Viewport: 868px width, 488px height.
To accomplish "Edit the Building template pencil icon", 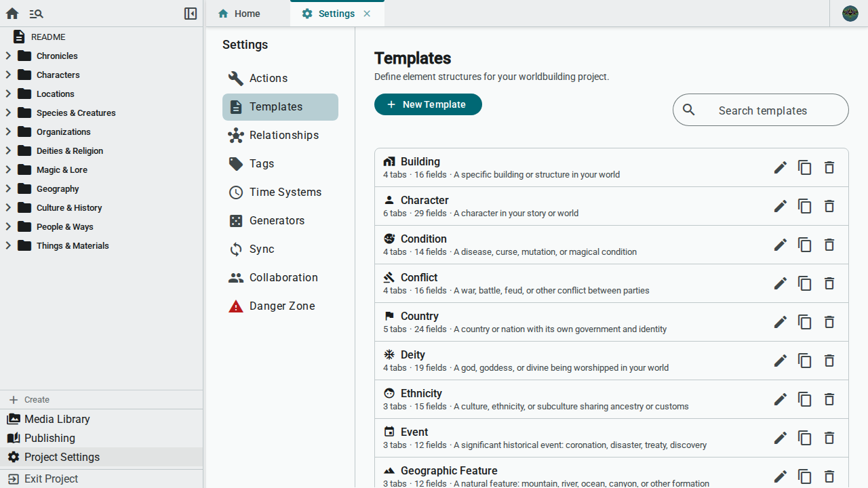I will click(781, 167).
